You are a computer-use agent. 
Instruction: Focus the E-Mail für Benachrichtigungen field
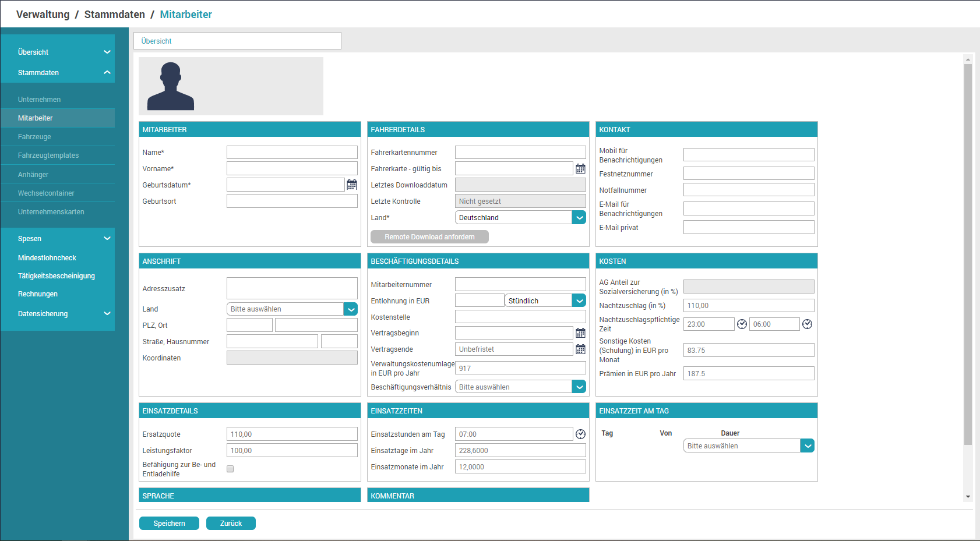tap(749, 208)
